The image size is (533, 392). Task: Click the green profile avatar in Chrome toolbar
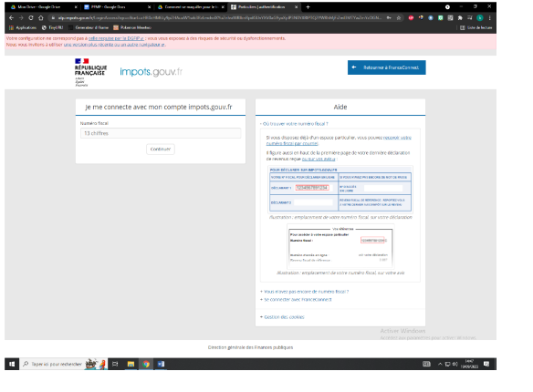click(x=480, y=18)
